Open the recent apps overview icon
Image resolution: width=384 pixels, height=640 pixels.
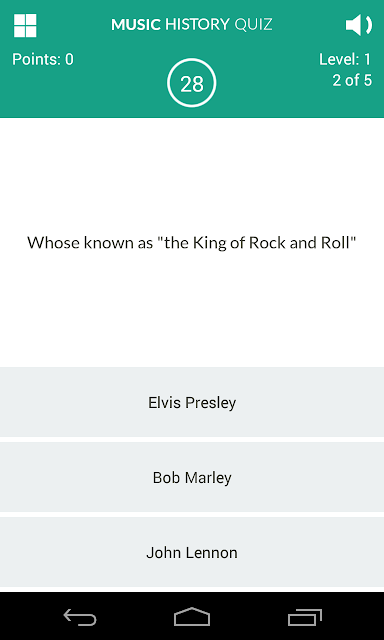click(304, 617)
